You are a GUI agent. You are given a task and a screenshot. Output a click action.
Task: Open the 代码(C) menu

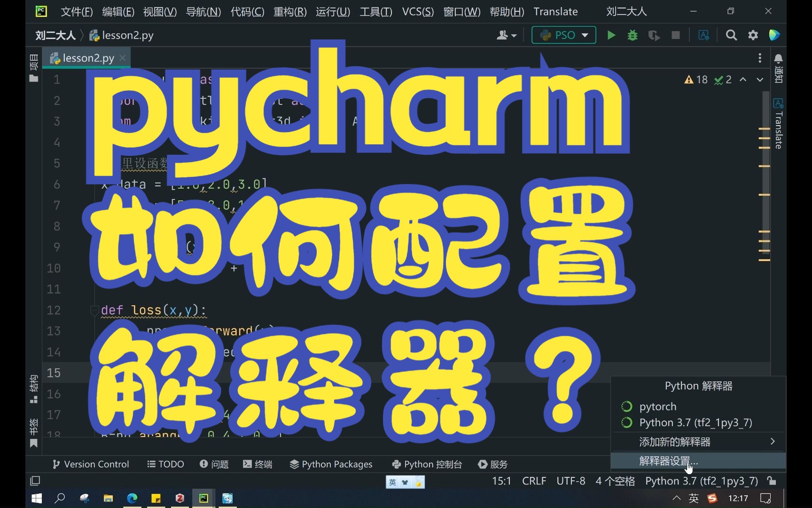(x=248, y=11)
